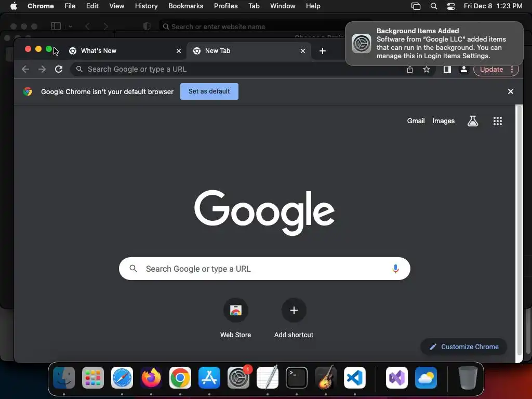This screenshot has height=399, width=532.
Task: Open the History menu
Action: (146, 6)
